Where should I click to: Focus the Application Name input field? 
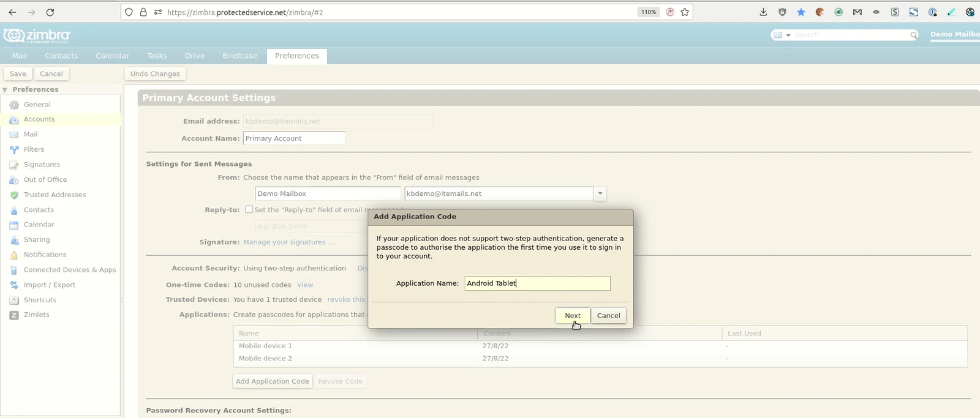pos(537,283)
